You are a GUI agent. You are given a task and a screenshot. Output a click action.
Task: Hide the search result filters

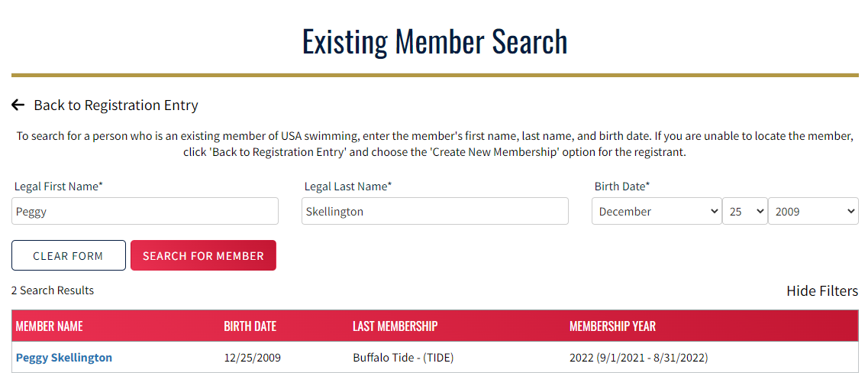pos(822,291)
